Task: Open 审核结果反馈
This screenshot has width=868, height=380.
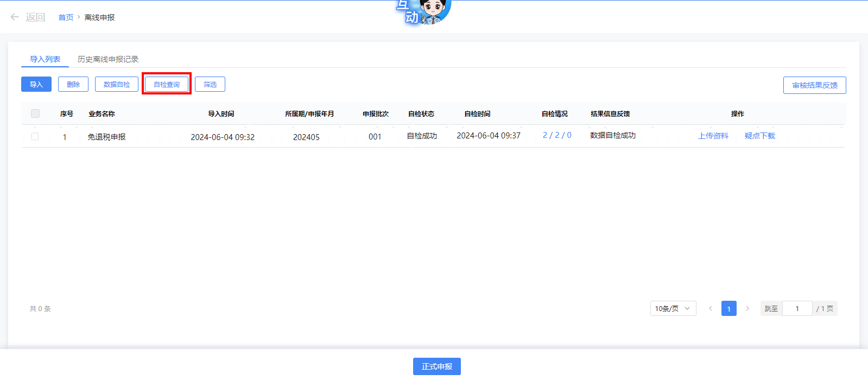Action: pos(814,85)
